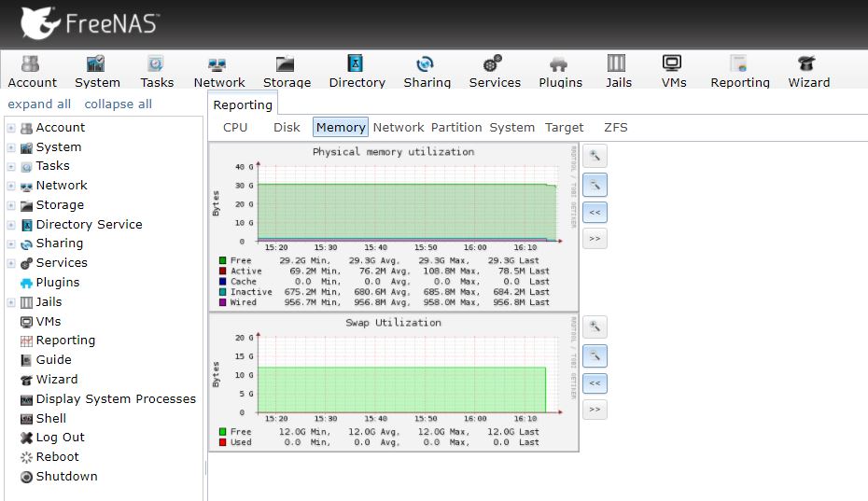Click the Sharing toolbar icon
The image size is (868, 501).
(427, 72)
